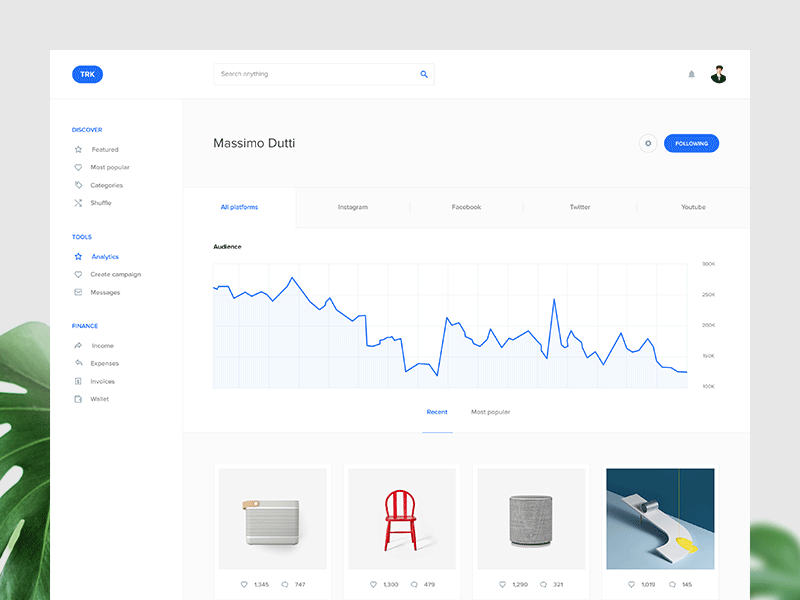Switch to the Most popular posts view
This screenshot has width=800, height=600.
(490, 411)
